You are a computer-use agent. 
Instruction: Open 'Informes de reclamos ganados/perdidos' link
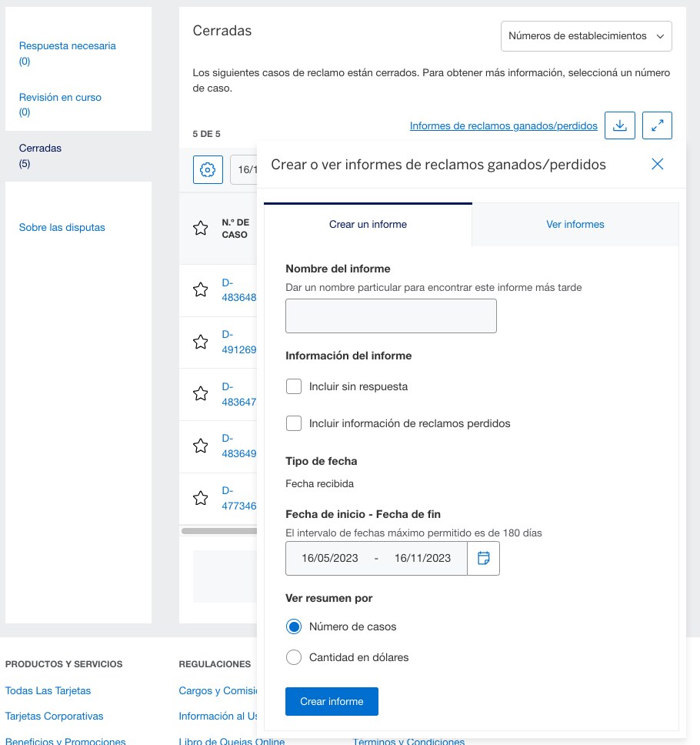503,125
